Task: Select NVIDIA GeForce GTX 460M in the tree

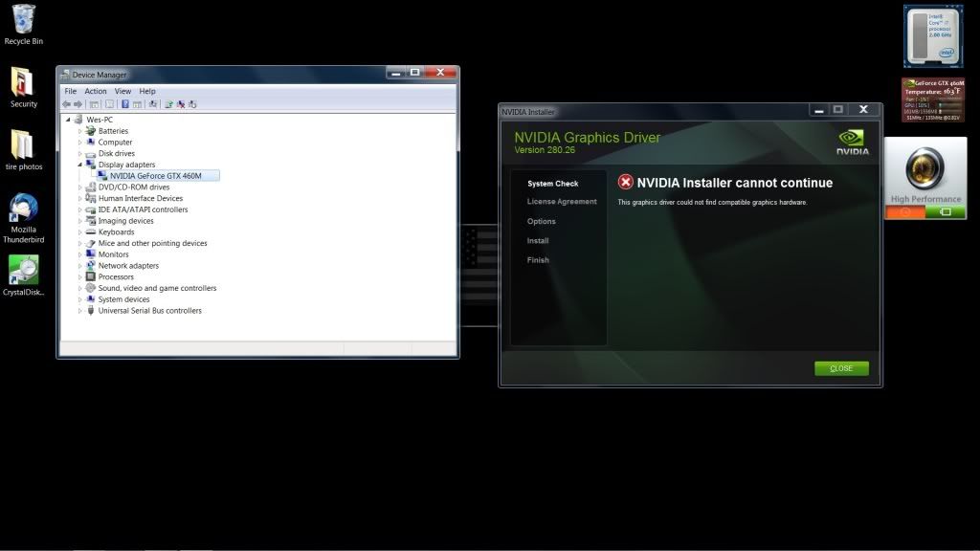Action: (156, 176)
